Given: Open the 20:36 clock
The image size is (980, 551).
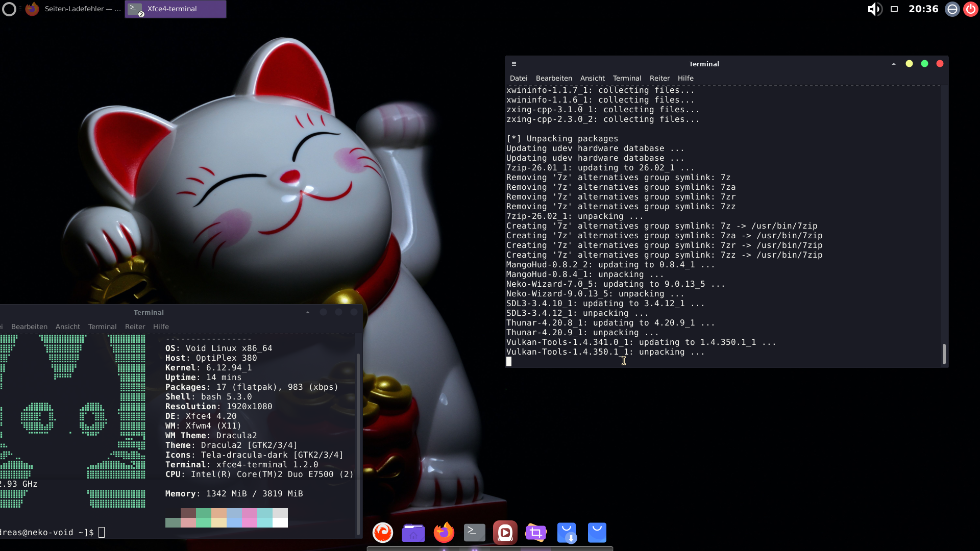Looking at the screenshot, I should pyautogui.click(x=923, y=9).
